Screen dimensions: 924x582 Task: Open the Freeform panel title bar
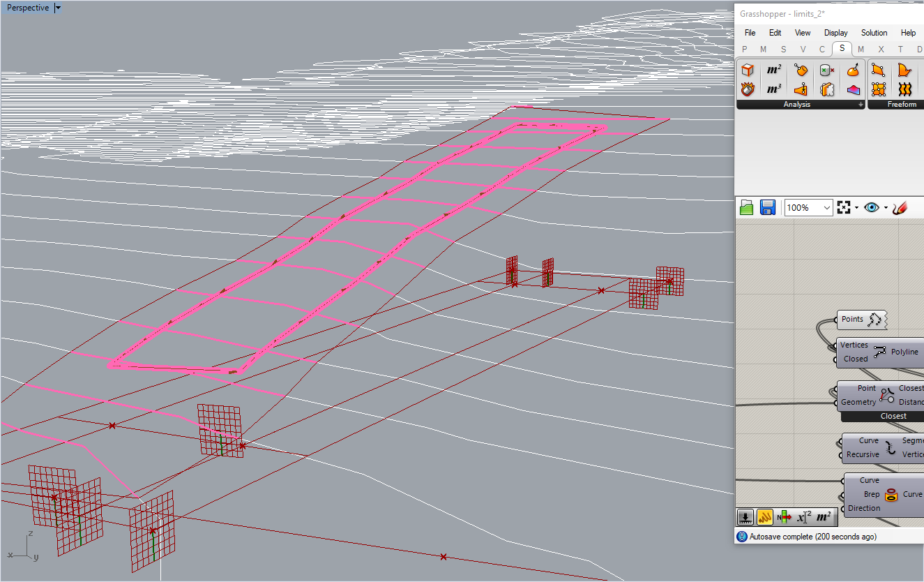tap(902, 105)
